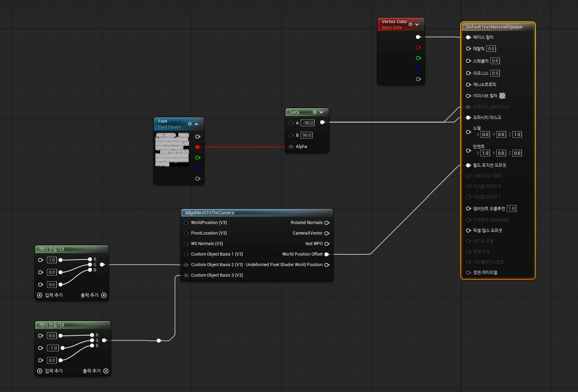The width and height of the screenshot is (578, 392).
Task: Click the 애니소트로피 input pin
Action: click(469, 85)
